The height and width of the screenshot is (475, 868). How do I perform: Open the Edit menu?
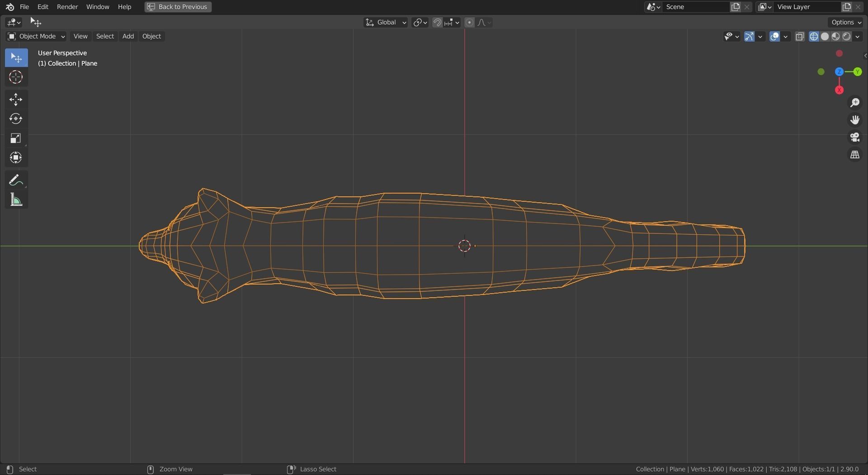point(43,7)
